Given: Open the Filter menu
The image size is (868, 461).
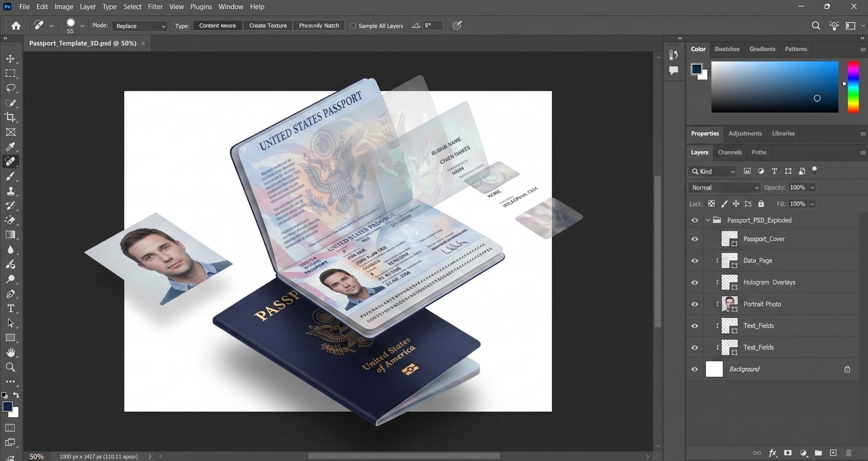Looking at the screenshot, I should [155, 7].
